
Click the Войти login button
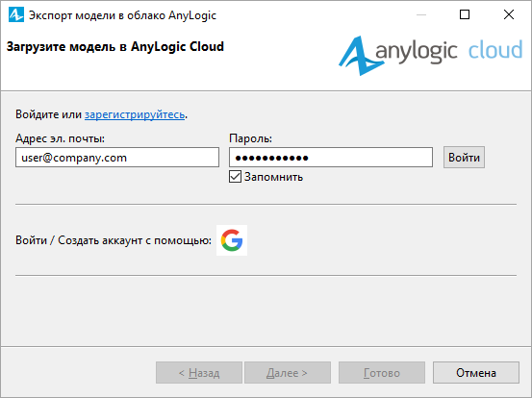(464, 158)
